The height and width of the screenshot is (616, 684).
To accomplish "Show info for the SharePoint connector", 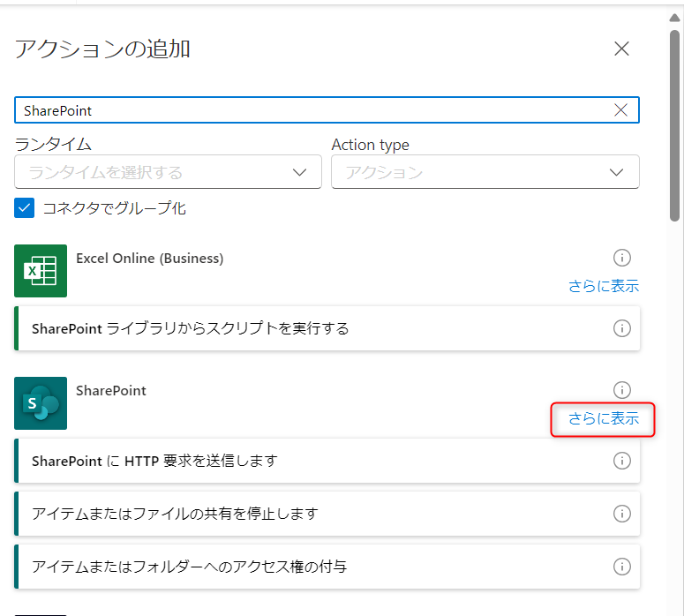I will coord(621,389).
